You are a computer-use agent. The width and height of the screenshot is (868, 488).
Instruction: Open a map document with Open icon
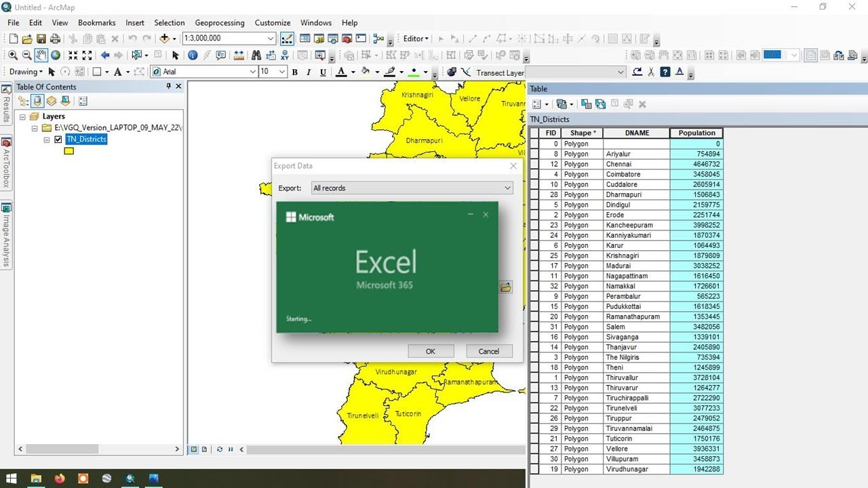click(x=27, y=39)
